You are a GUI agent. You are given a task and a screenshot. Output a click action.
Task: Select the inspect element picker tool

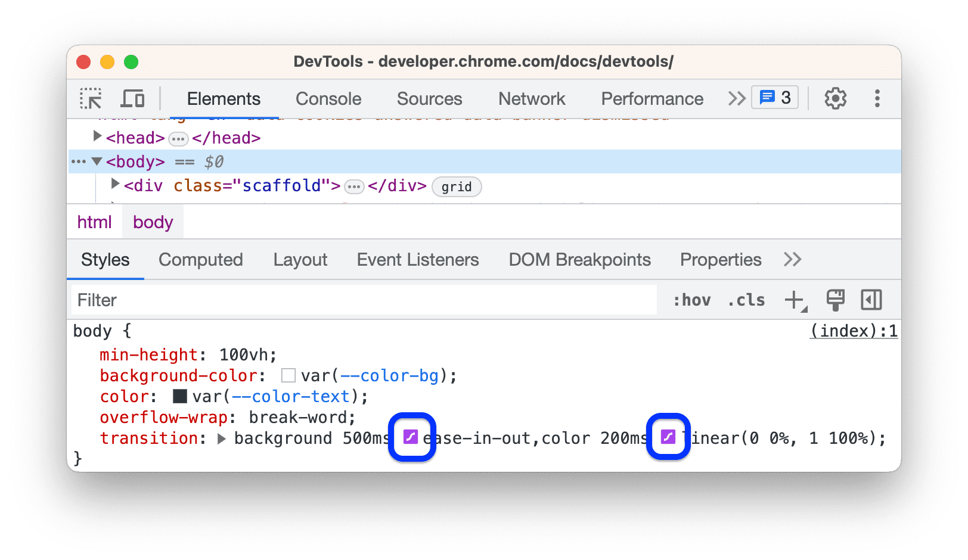click(90, 98)
